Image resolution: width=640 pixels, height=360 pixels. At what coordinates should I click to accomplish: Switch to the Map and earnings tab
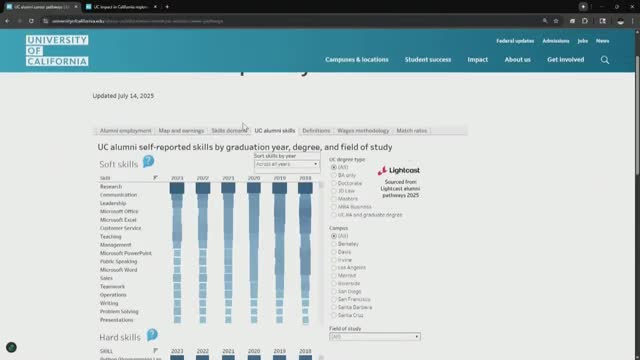pos(181,131)
